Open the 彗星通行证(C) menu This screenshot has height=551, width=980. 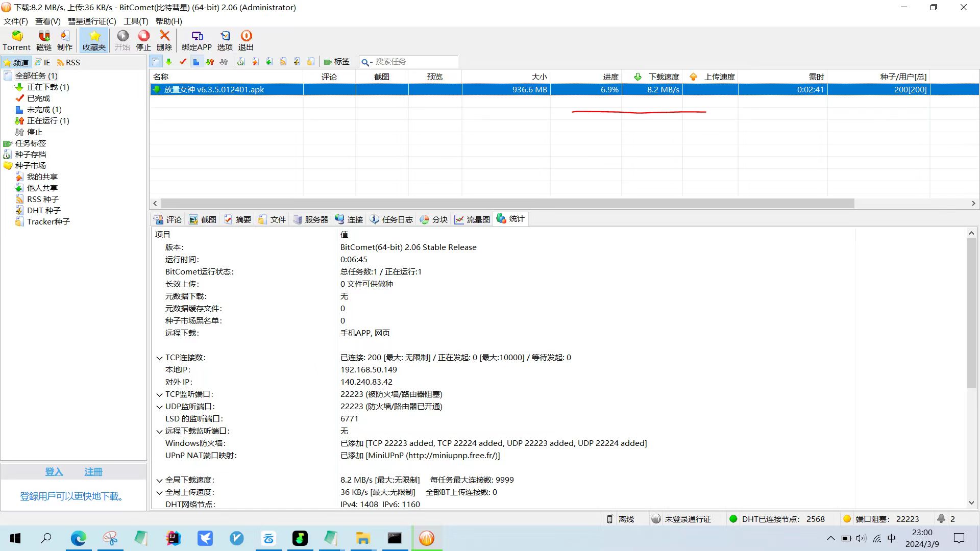pyautogui.click(x=92, y=21)
